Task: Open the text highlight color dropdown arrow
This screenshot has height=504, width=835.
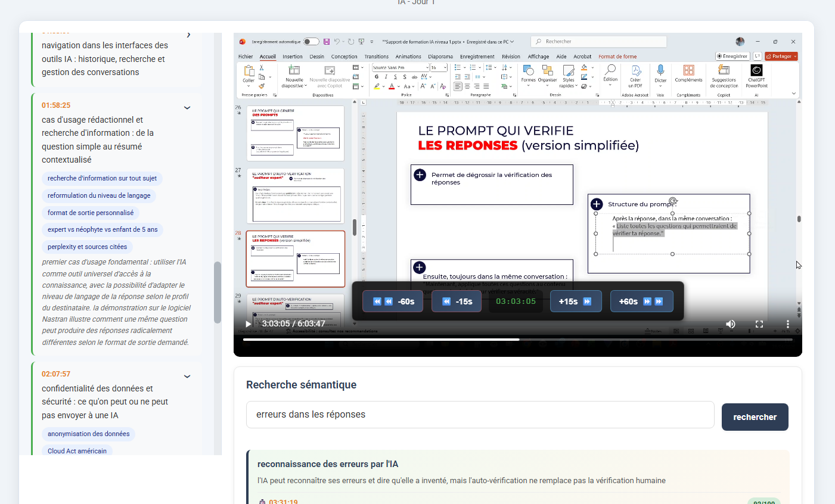Action: [x=383, y=86]
